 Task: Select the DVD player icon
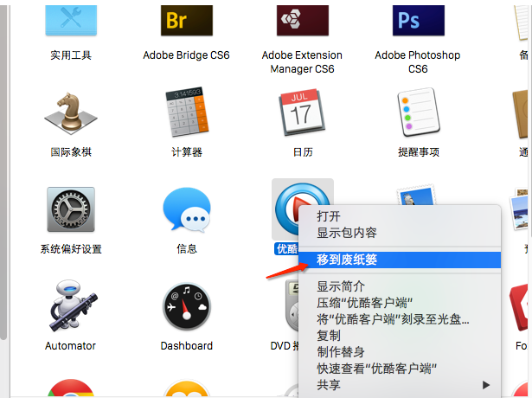pos(292,305)
